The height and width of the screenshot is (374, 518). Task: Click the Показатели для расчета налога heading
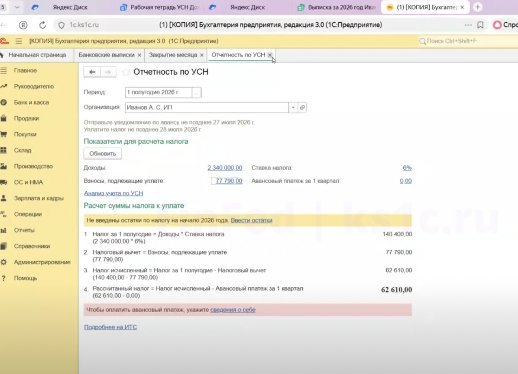pyautogui.click(x=136, y=141)
